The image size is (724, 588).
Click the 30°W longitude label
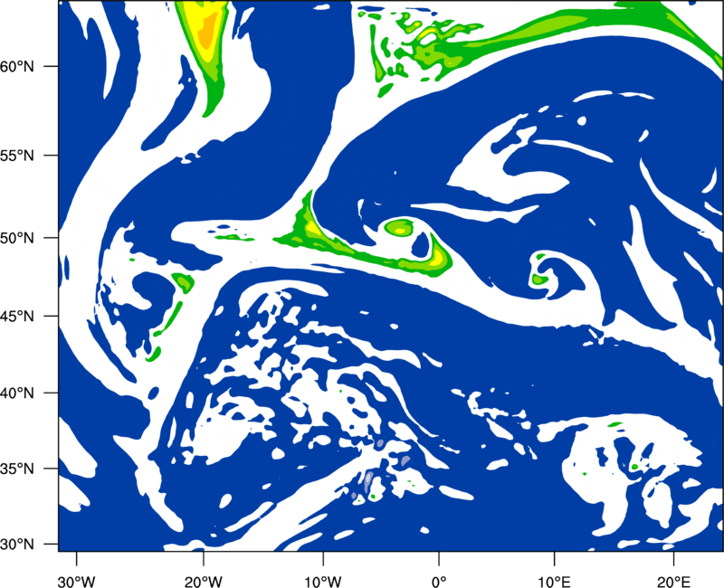(x=77, y=581)
